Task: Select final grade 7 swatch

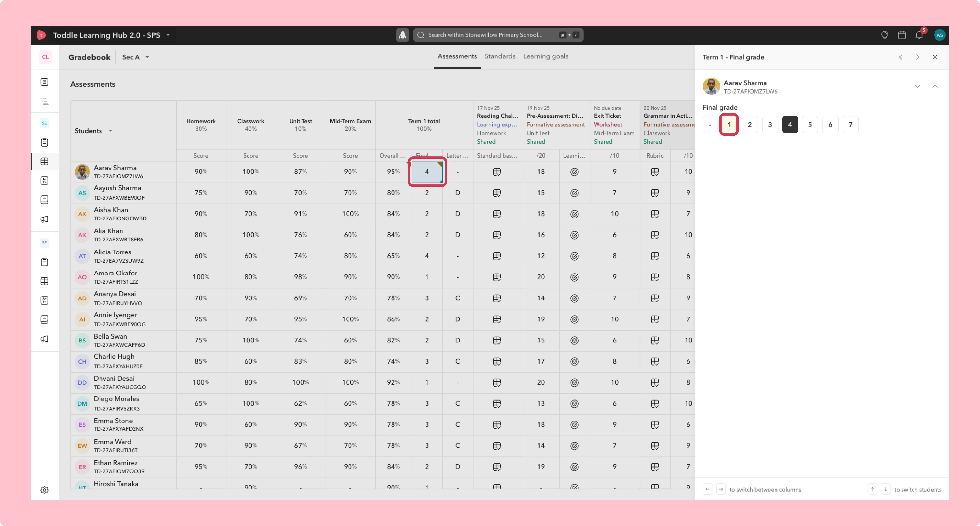Action: (850, 124)
